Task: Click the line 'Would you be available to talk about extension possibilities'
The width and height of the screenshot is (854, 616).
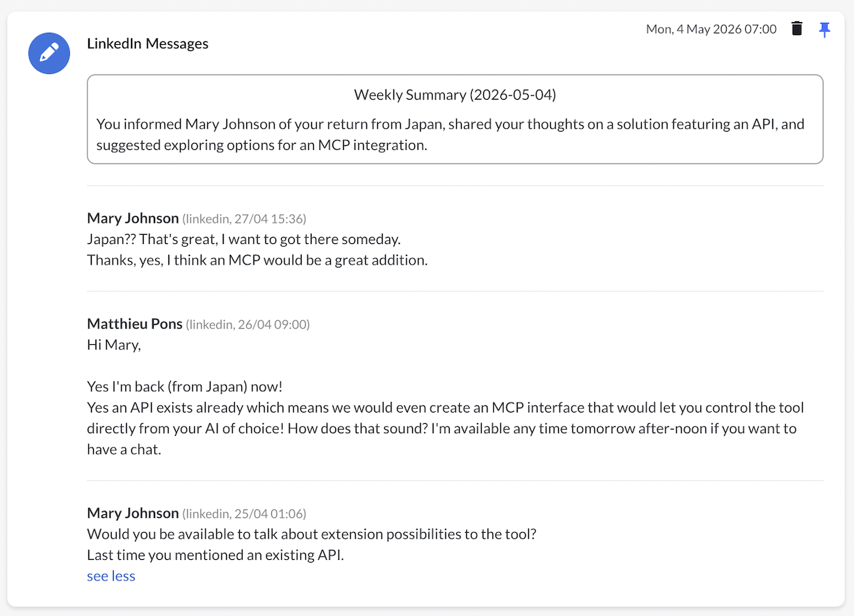Action: tap(311, 534)
